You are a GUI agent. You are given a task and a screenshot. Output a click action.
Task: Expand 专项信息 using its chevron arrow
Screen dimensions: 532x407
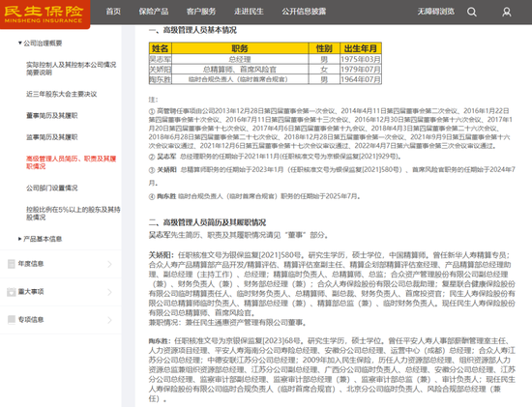click(109, 319)
